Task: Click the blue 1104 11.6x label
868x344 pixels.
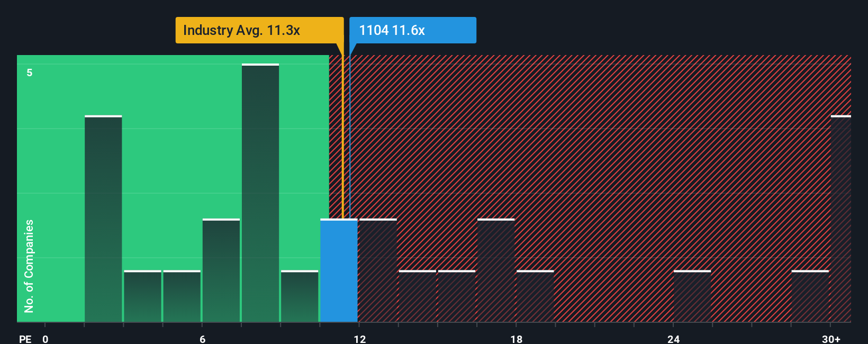Action: (x=413, y=30)
